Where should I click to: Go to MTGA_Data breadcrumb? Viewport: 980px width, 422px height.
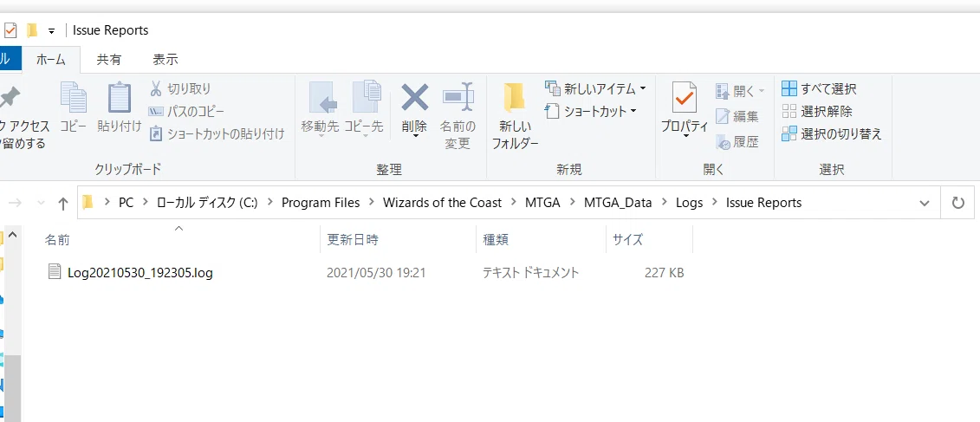618,203
